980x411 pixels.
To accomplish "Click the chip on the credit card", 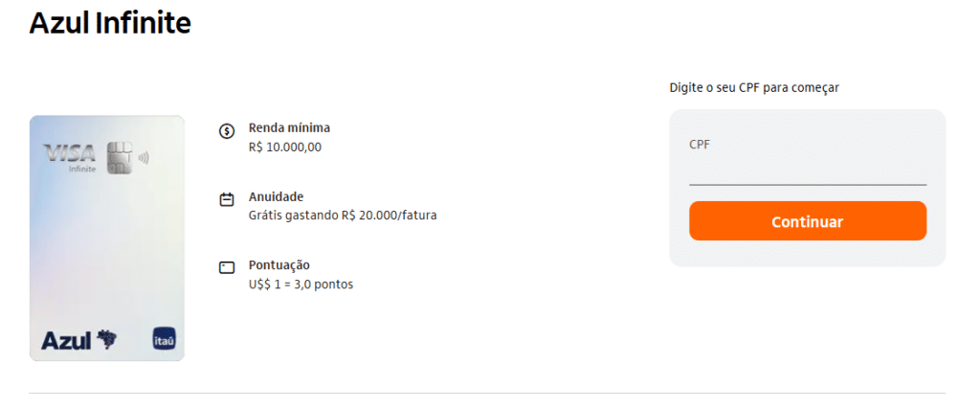I will coord(120,157).
